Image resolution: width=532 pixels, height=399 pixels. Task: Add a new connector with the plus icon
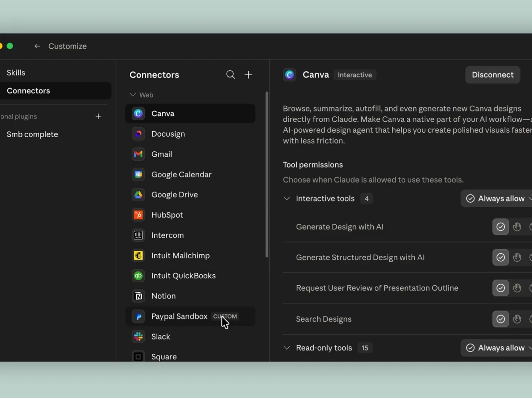pos(248,75)
